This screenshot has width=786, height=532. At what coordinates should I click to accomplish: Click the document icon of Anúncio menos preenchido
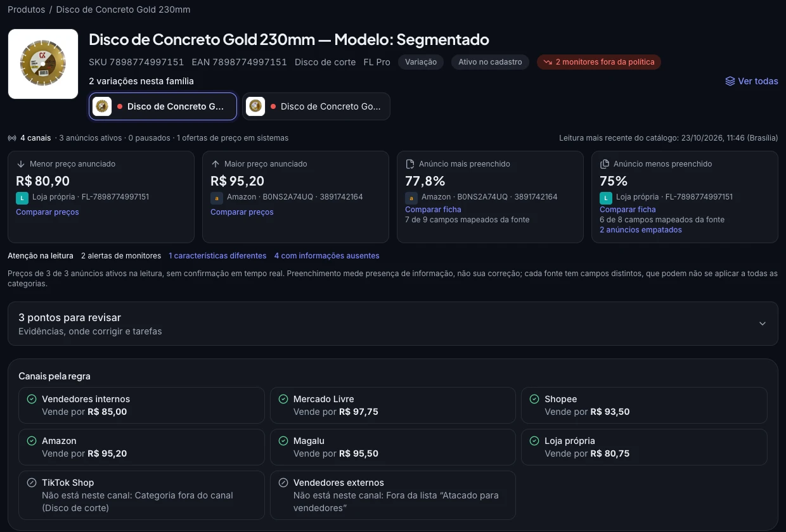click(605, 164)
